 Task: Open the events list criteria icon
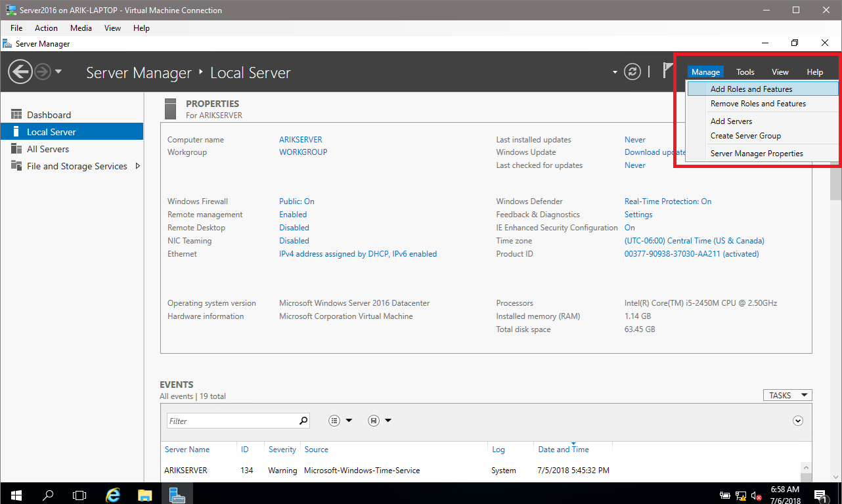pyautogui.click(x=334, y=421)
